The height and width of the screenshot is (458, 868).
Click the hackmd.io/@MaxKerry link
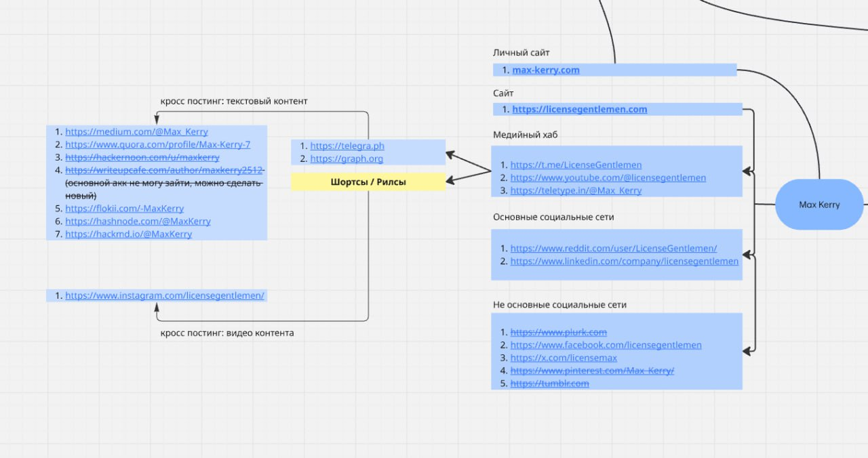[128, 234]
